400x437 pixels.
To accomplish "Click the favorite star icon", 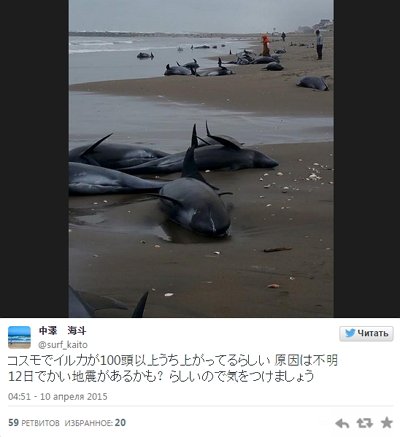I will tap(387, 422).
